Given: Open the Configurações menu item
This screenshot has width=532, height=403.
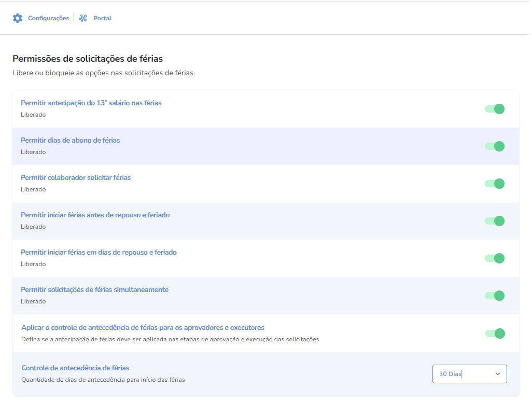Looking at the screenshot, I should point(48,18).
